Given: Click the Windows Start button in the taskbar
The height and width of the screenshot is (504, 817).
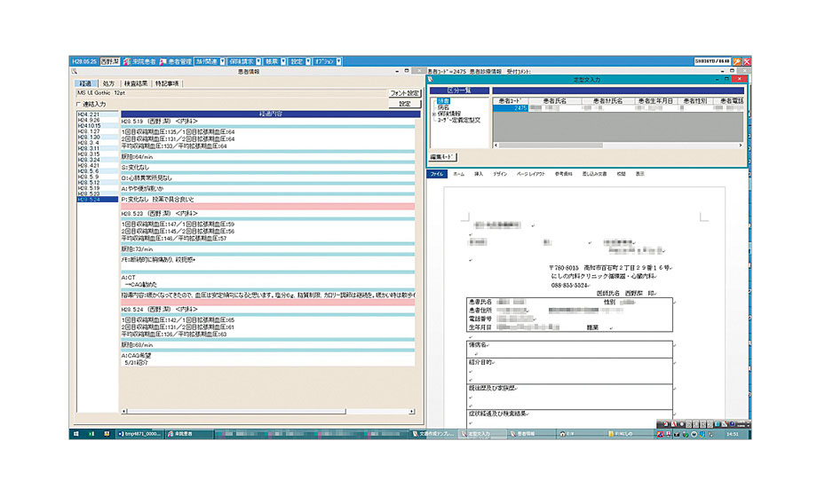Looking at the screenshot, I should point(77,433).
